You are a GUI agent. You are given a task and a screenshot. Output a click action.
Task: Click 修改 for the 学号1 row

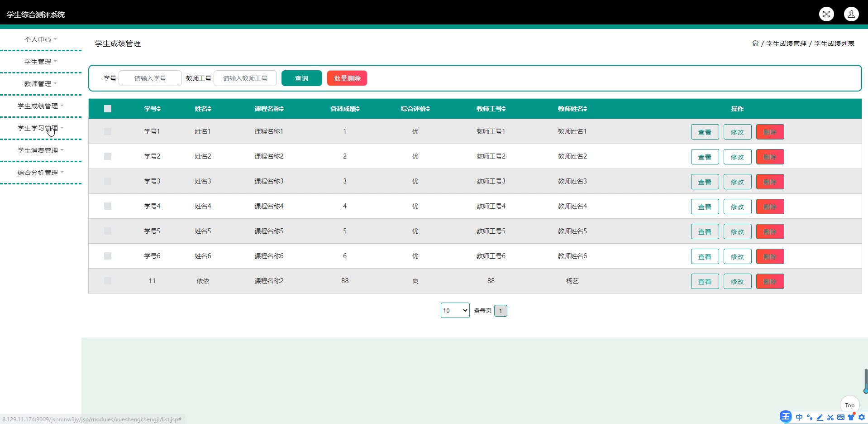(x=737, y=132)
